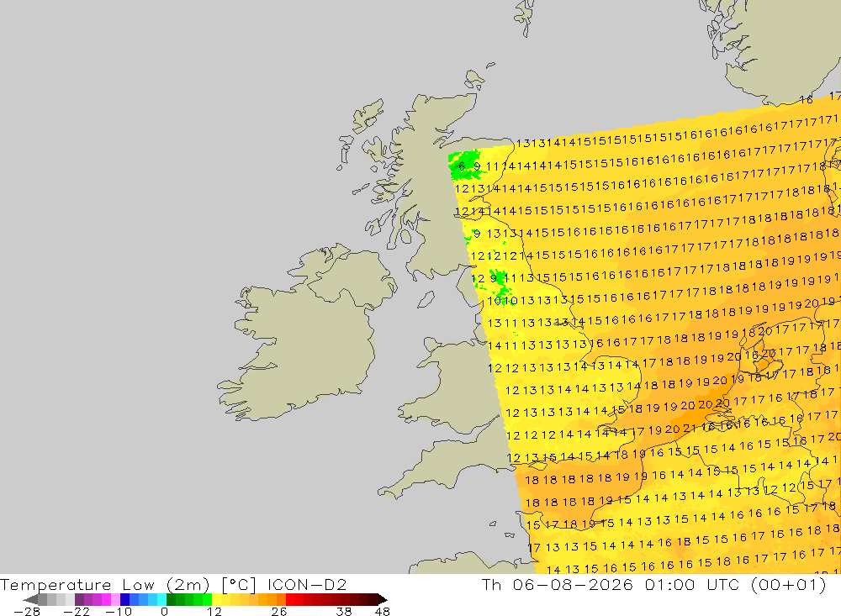Pick the bright yellow swatch above '12'
Image resolution: width=841 pixels, height=616 pixels.
point(217,600)
